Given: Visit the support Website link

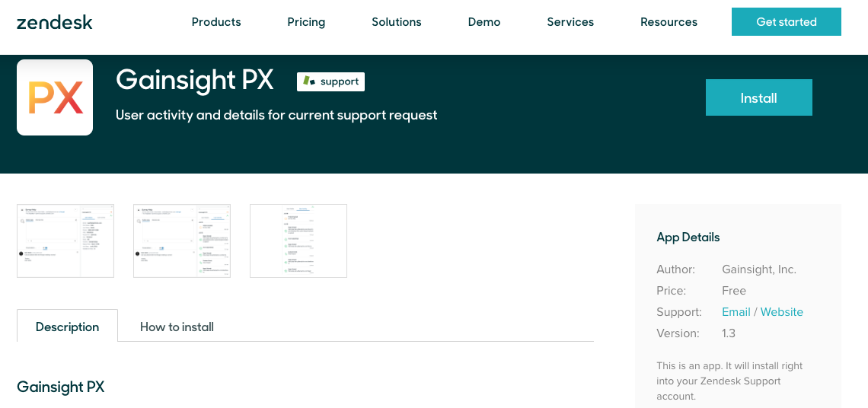Looking at the screenshot, I should coord(782,311).
